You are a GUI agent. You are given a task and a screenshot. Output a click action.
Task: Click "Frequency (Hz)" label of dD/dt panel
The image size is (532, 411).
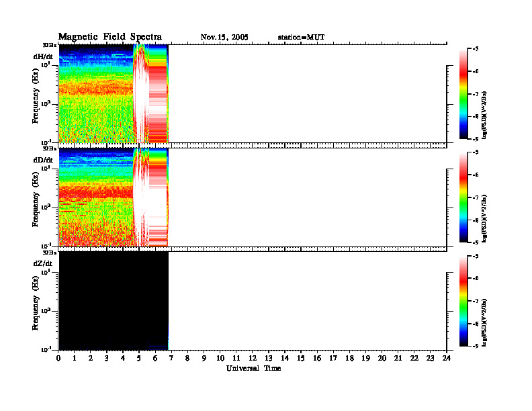(x=36, y=199)
